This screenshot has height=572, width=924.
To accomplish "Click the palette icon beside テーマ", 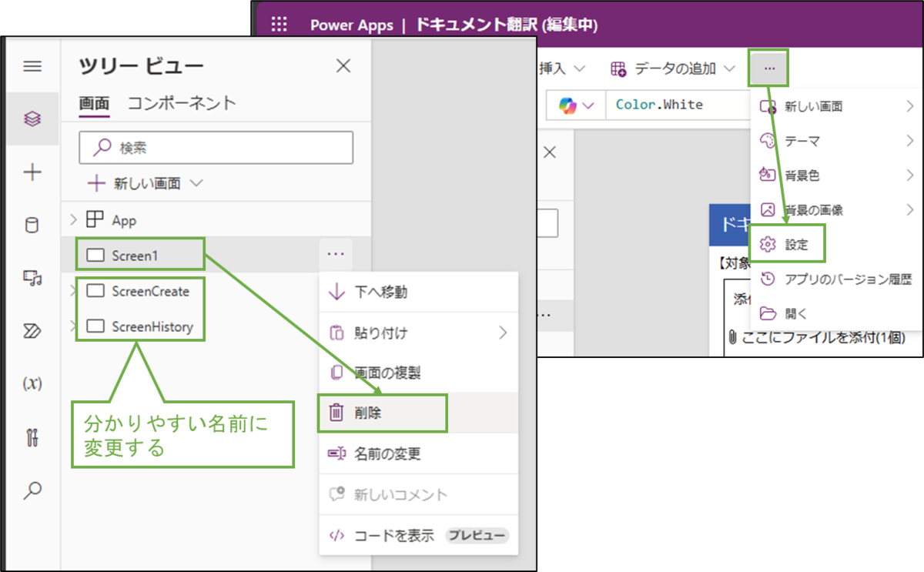I will (x=767, y=141).
